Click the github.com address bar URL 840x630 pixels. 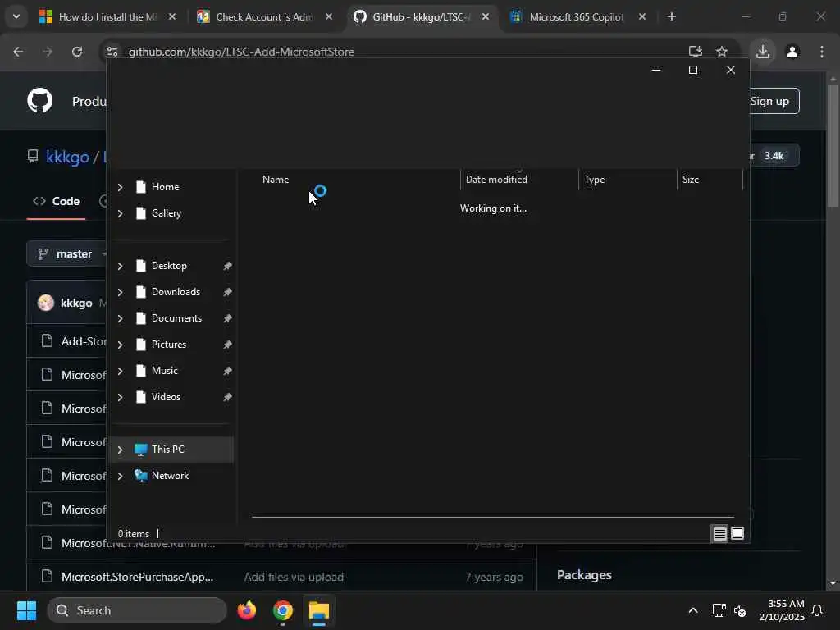tap(241, 52)
